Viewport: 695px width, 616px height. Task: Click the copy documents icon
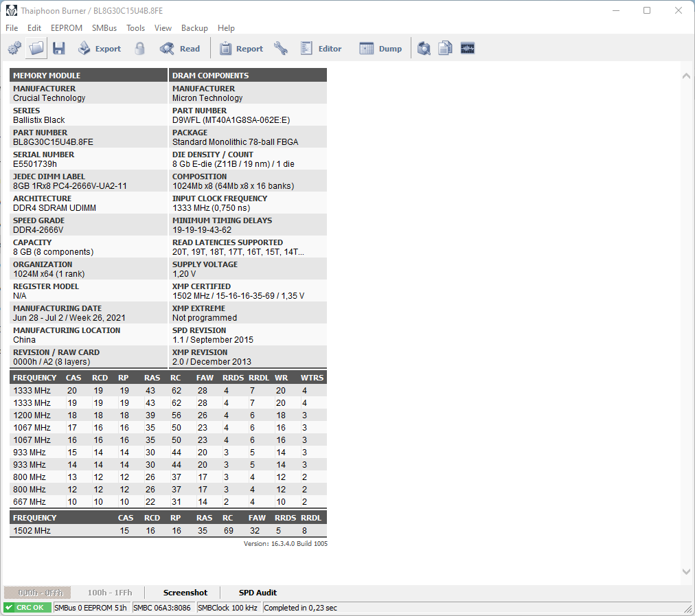pos(446,48)
